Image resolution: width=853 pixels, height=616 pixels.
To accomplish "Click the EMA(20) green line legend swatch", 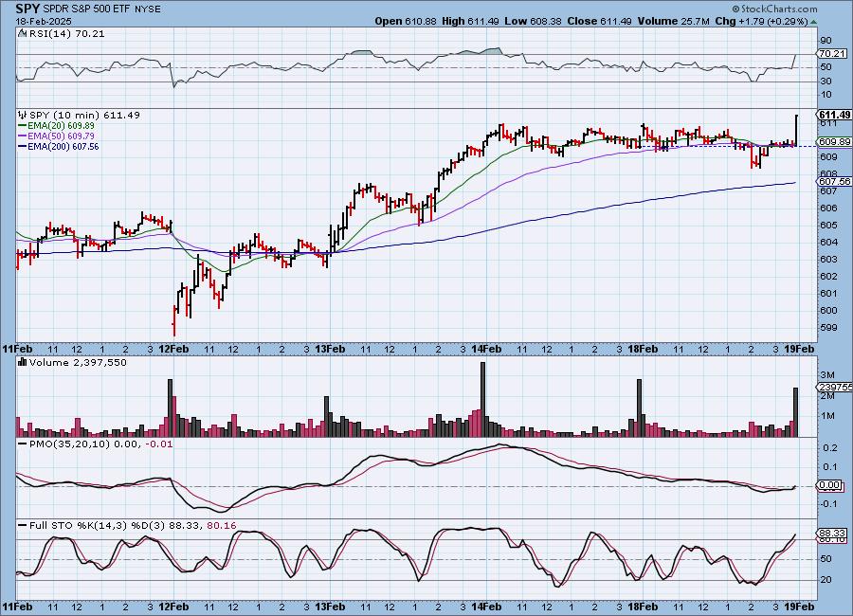I will click(23, 126).
